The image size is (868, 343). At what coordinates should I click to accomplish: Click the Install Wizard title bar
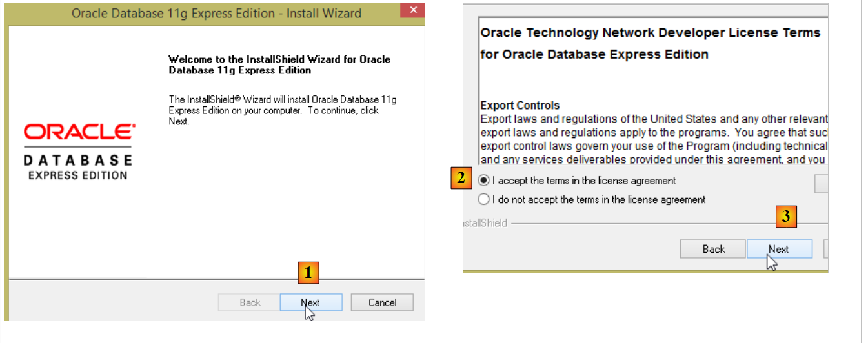click(x=216, y=13)
